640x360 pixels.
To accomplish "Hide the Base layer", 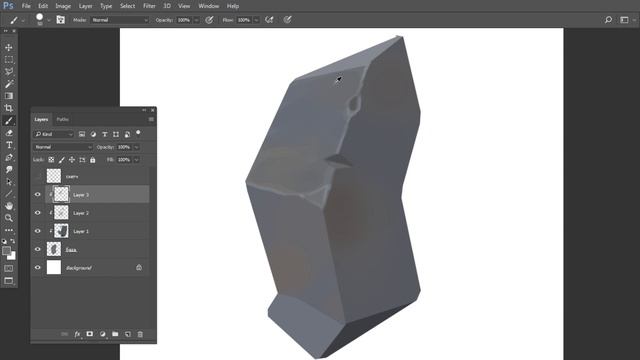I will (38, 249).
